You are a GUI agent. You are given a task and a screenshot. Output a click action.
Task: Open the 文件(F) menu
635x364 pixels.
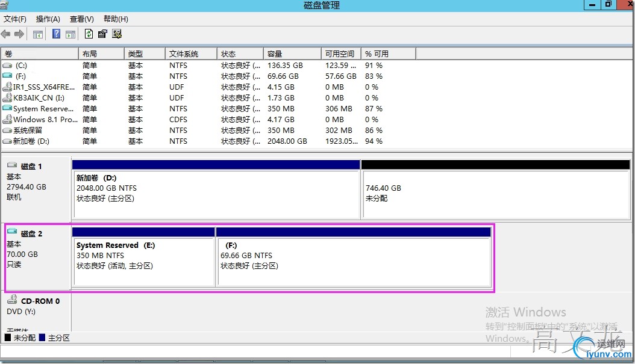pyautogui.click(x=15, y=19)
